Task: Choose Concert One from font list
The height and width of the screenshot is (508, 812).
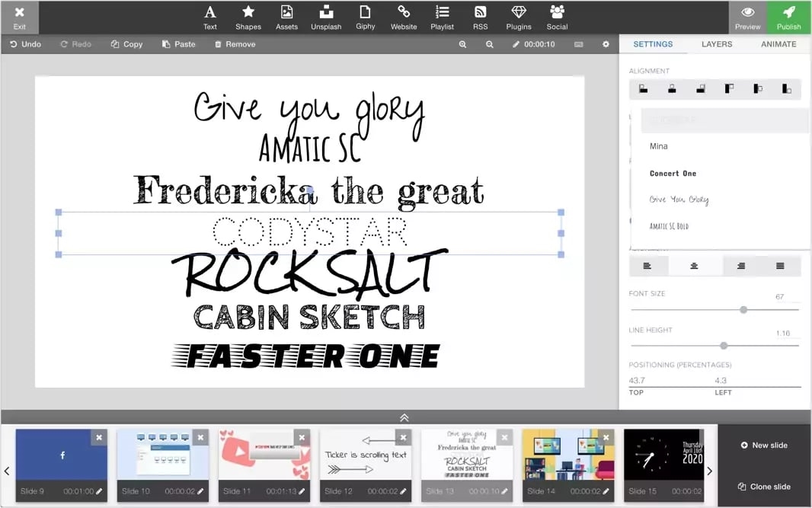Action: pyautogui.click(x=673, y=174)
